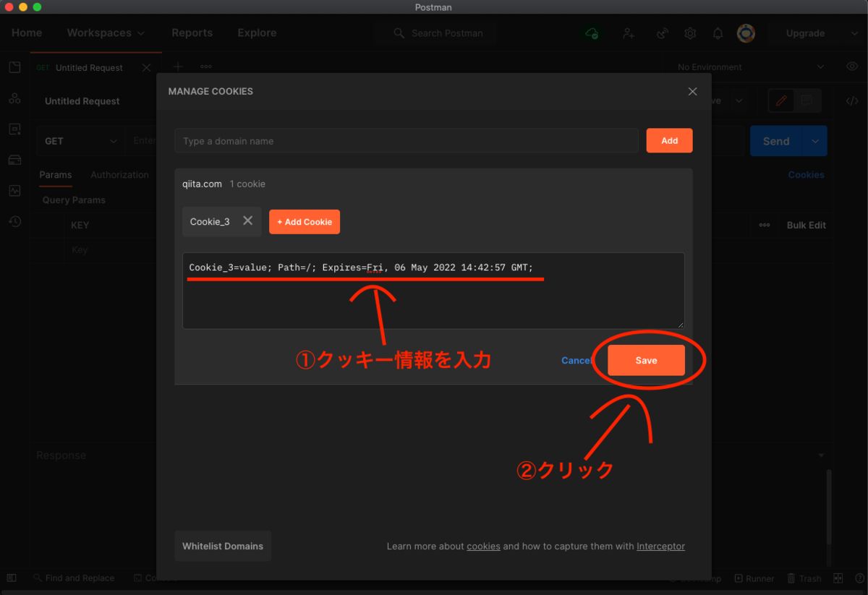Open the Collections sidebar icon
This screenshot has height=595, width=868.
tap(14, 67)
